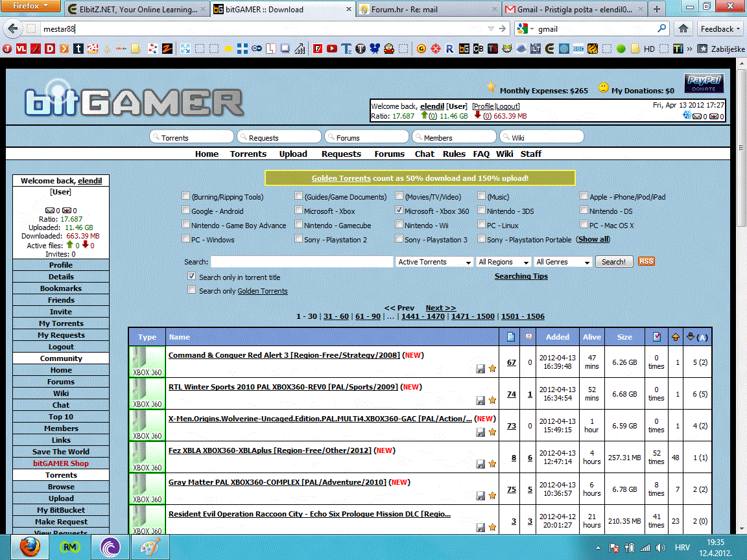Open My BitBucket in sidebar
Screen dimensions: 747x560
coord(61,510)
